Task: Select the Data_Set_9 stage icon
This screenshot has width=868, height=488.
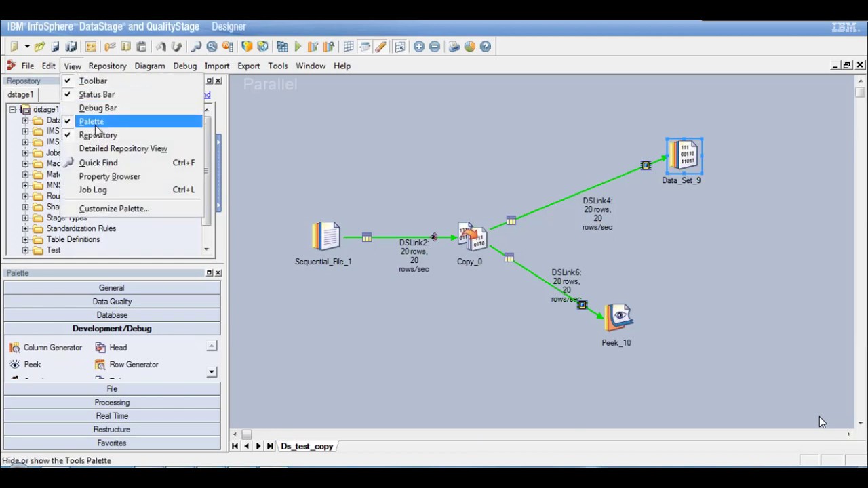Action: coord(684,156)
